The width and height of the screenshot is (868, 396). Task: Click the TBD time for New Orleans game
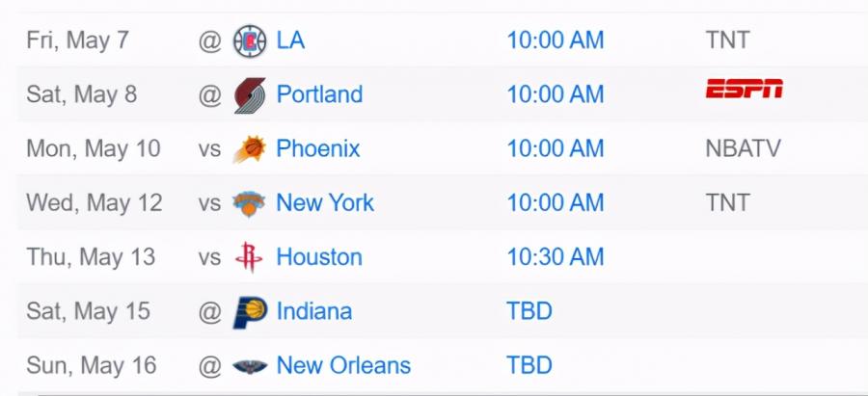[x=529, y=365]
